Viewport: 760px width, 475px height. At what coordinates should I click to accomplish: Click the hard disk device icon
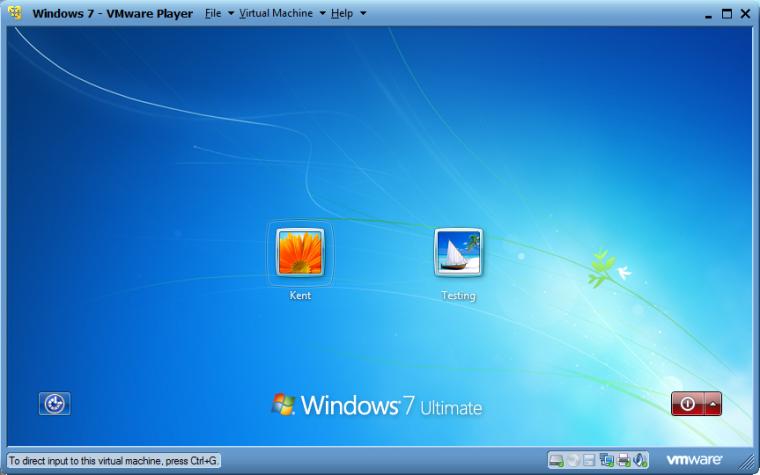[x=557, y=459]
